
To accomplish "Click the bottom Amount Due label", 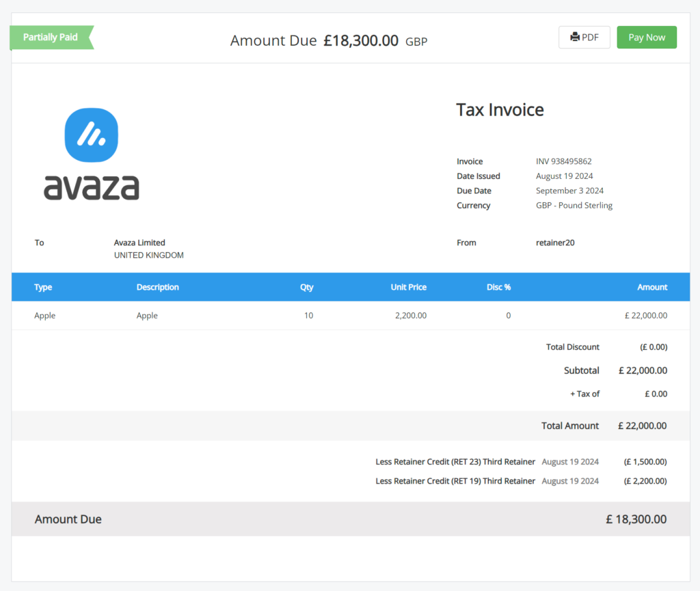I will click(68, 519).
